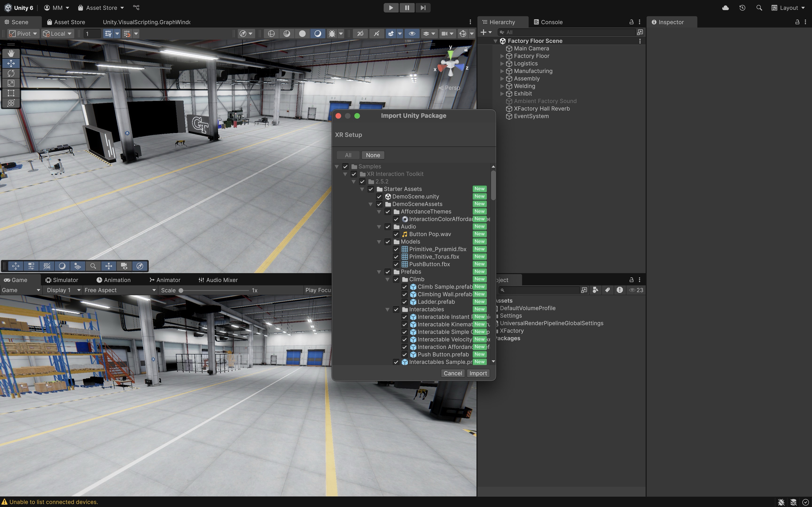Collapse the Models folder in import list
The height and width of the screenshot is (507, 812).
379,242
